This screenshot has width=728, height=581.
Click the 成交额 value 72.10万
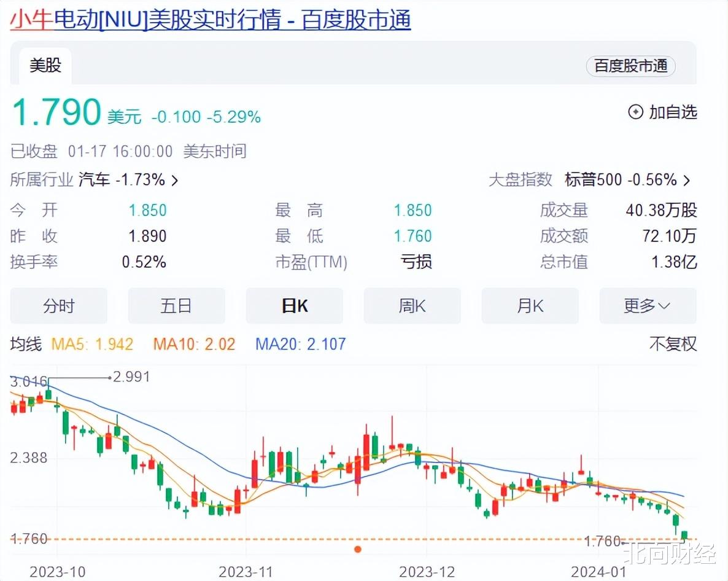point(670,236)
